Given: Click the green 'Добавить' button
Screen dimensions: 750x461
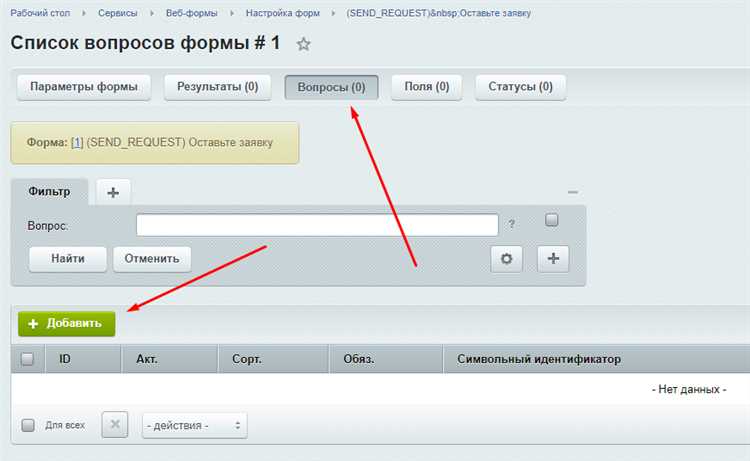Looking at the screenshot, I should pyautogui.click(x=66, y=324).
